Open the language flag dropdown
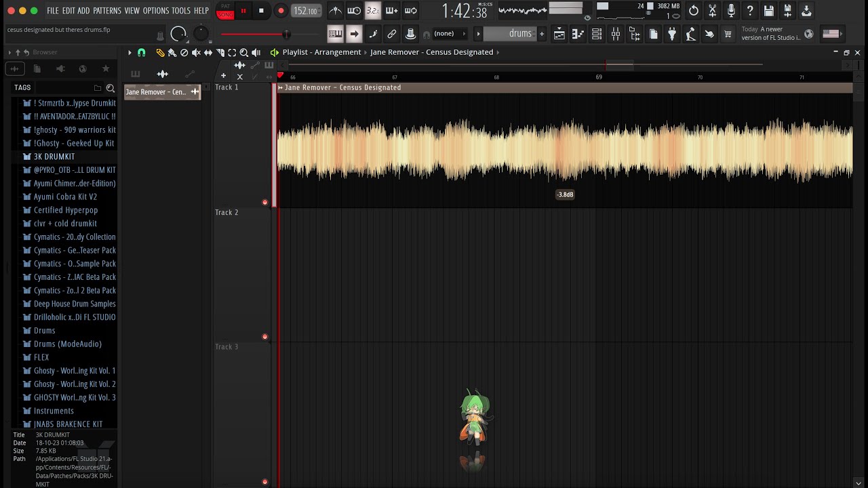 pos(831,34)
